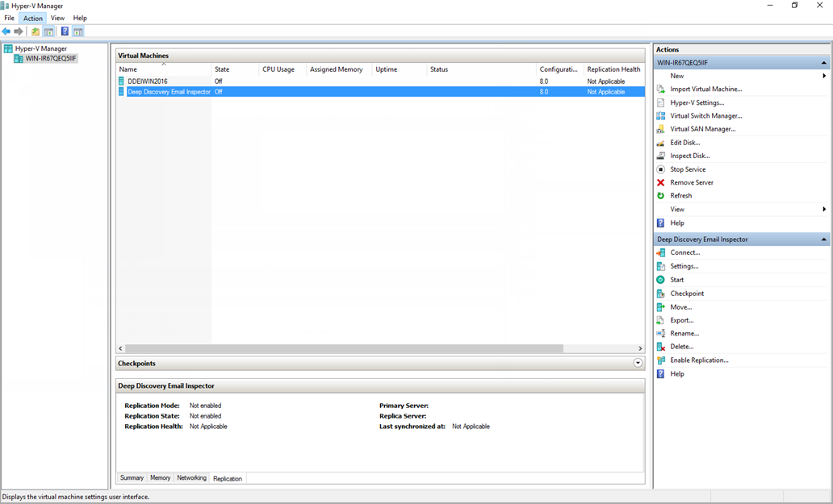Select DDEIWIN2016 virtual machine row
833x504 pixels.
point(149,81)
